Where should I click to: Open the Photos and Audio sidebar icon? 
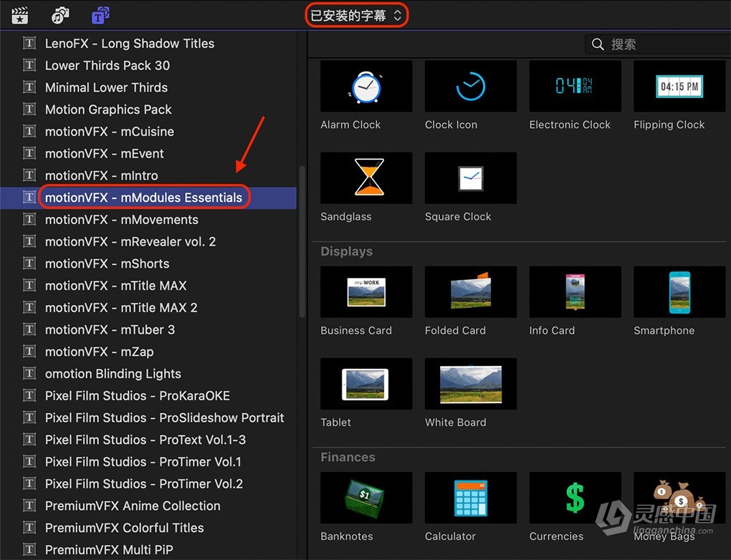tap(59, 15)
